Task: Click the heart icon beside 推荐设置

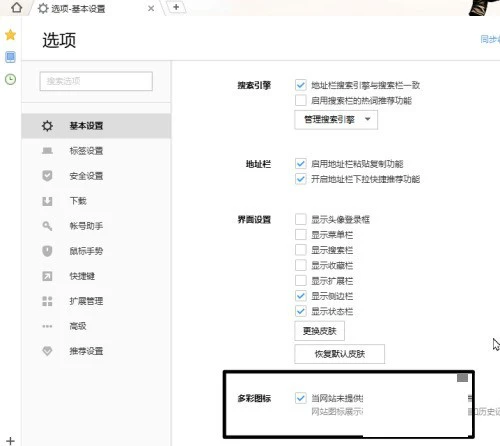Action: (47, 351)
